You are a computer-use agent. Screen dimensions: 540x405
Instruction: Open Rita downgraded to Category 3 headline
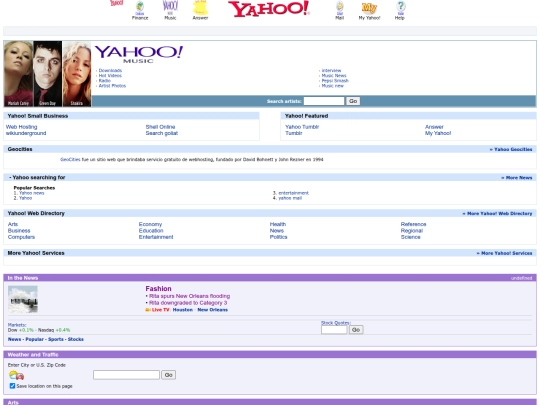[188, 303]
